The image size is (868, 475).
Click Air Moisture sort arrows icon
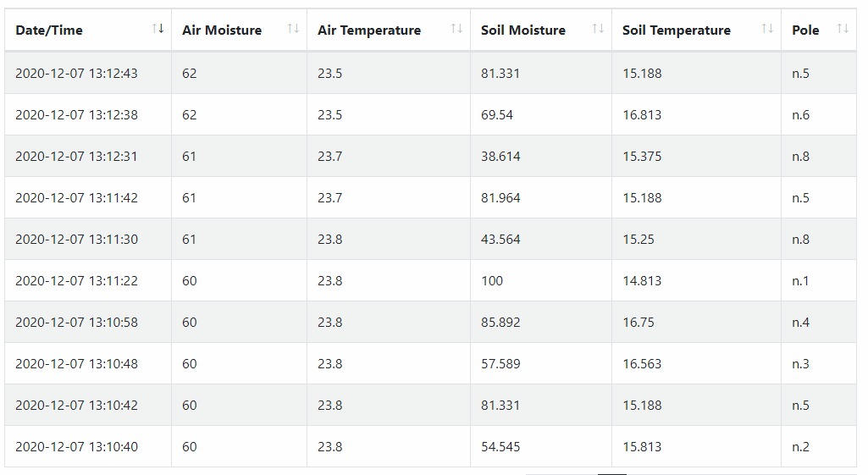[x=293, y=29]
